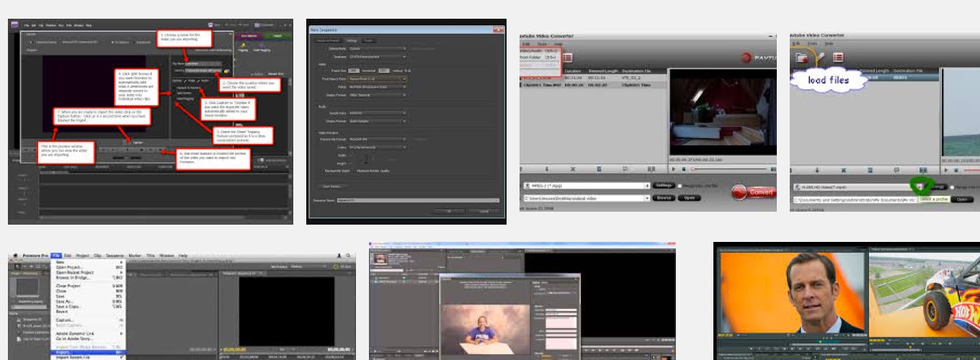Open Window menu in Premiere Pro menu bar

[x=166, y=256]
